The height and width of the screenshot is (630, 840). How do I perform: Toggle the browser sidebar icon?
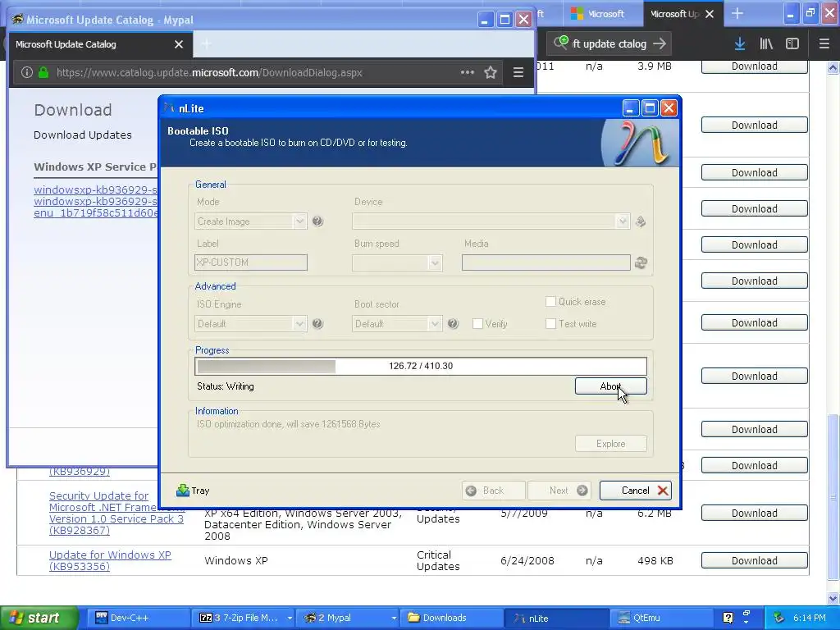point(792,44)
